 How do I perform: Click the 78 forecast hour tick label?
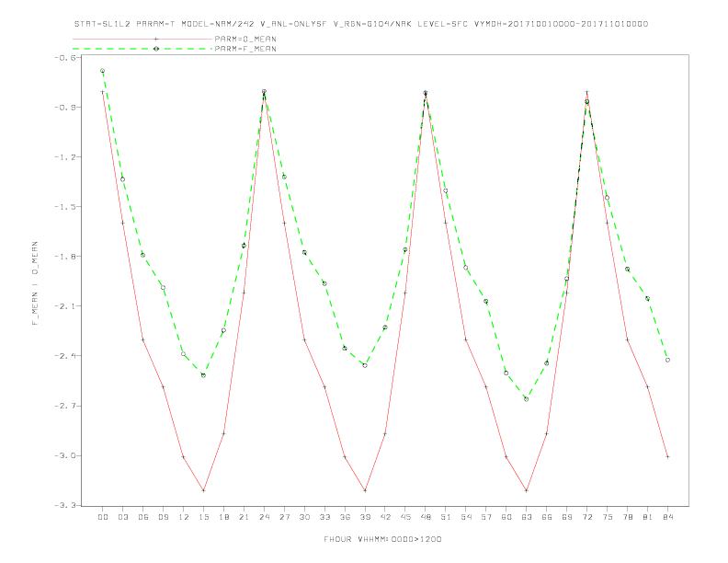(627, 517)
